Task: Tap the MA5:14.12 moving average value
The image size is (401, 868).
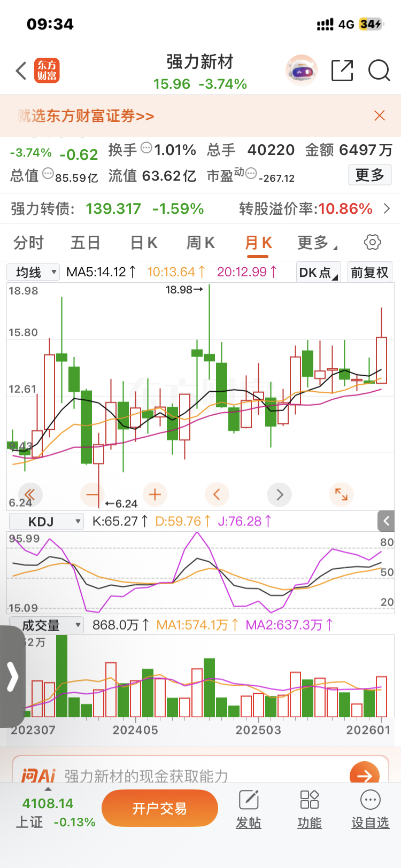Action: 102,272
